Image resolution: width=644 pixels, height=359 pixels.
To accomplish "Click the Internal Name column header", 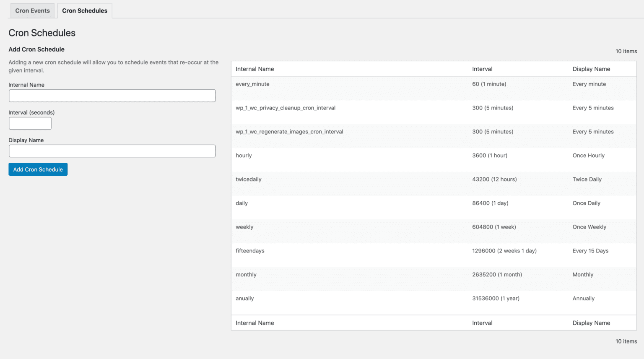I will (x=254, y=69).
